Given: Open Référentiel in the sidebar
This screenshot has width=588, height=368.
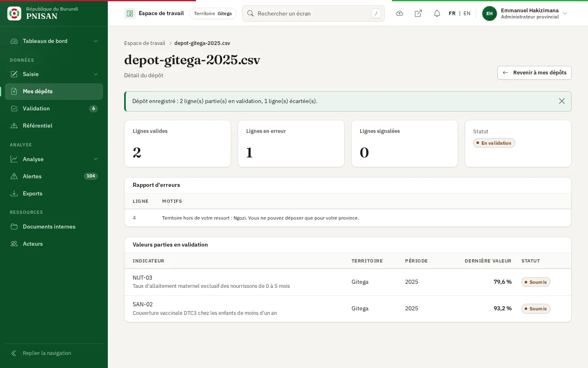Looking at the screenshot, I should 54,126.
